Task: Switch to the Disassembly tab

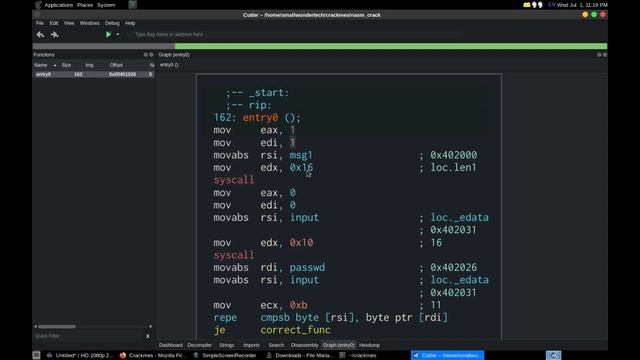Action: 304,345
